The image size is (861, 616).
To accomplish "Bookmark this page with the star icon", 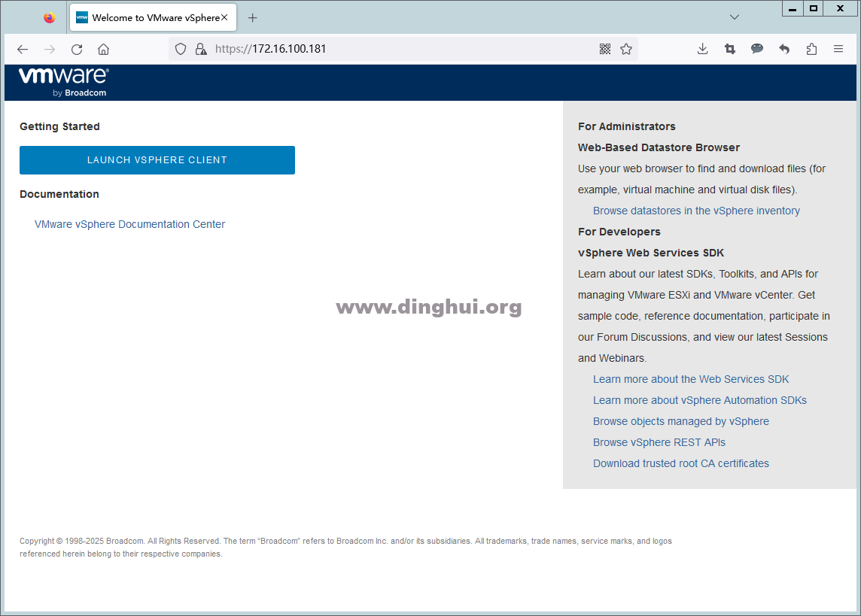I will (x=626, y=49).
